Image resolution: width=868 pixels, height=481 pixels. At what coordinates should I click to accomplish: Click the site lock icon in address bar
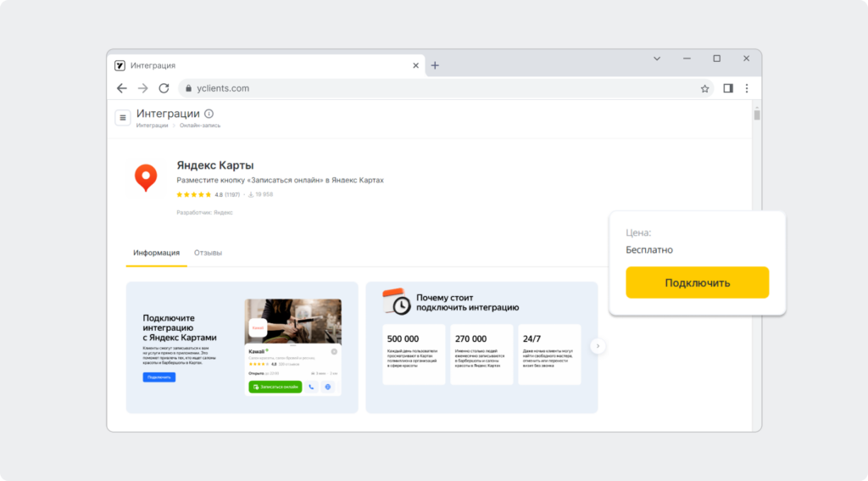[189, 88]
